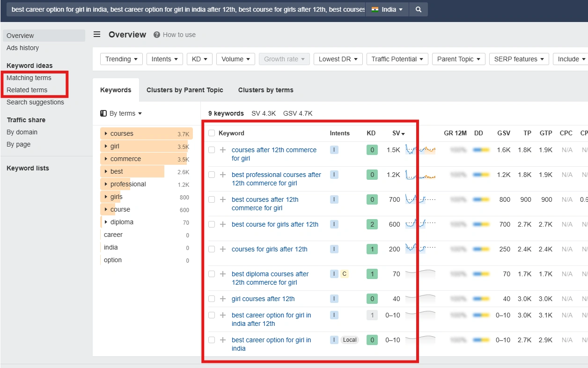Viewport: 588px width, 368px height.
Task: Add 'courses after 12th commerce for girl' via plus icon
Action: pos(223,150)
